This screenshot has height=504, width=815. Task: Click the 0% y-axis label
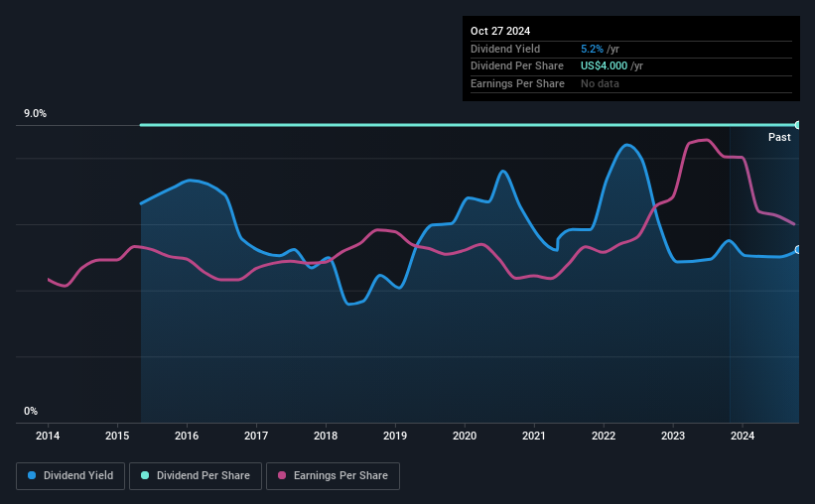tap(31, 411)
